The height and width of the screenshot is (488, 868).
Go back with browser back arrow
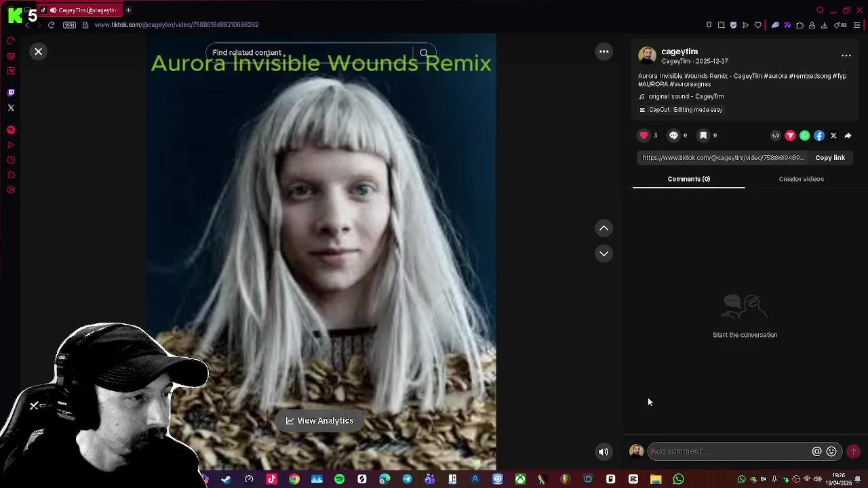(x=27, y=25)
